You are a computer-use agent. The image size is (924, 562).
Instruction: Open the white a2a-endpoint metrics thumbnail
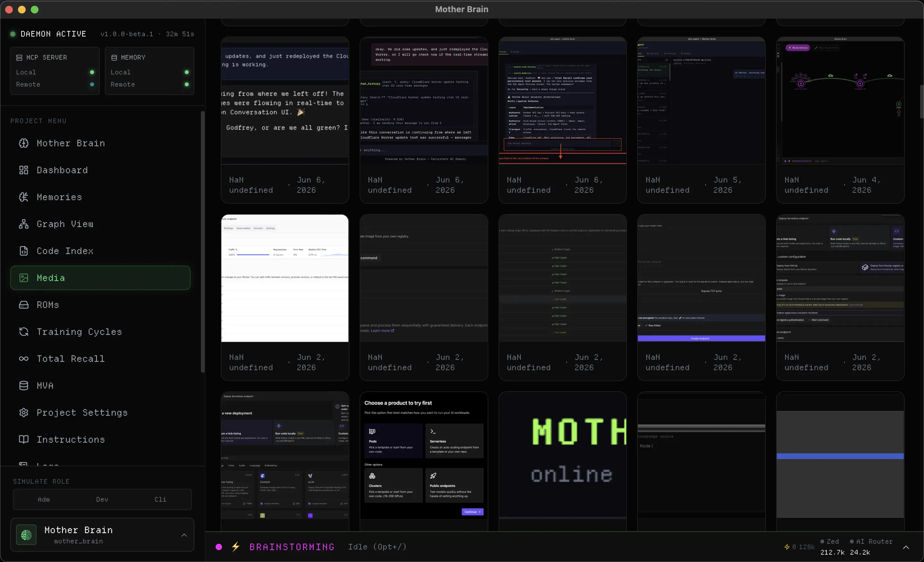tap(285, 278)
